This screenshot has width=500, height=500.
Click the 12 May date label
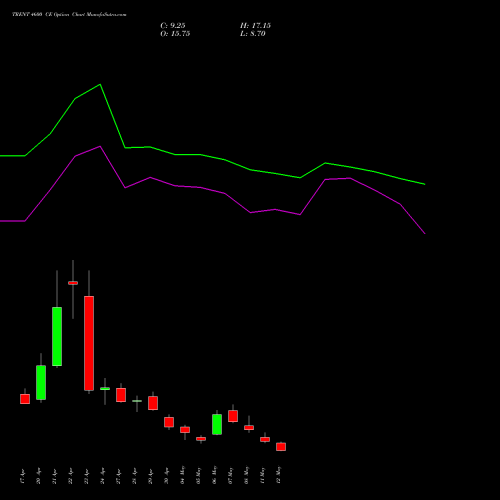[x=278, y=475]
